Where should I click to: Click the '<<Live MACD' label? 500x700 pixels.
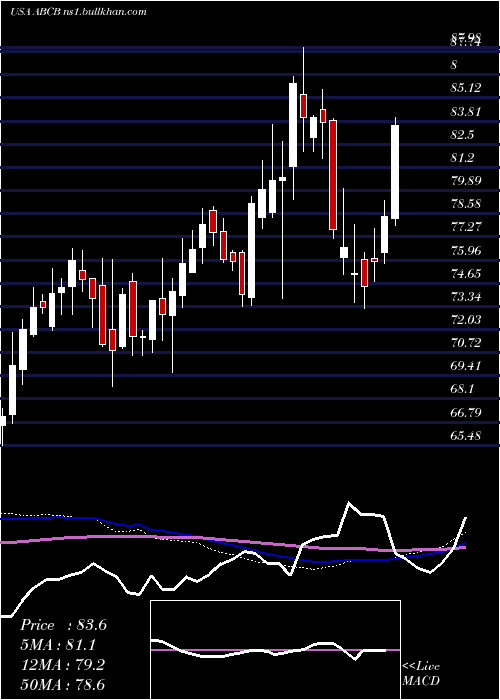[x=421, y=673]
